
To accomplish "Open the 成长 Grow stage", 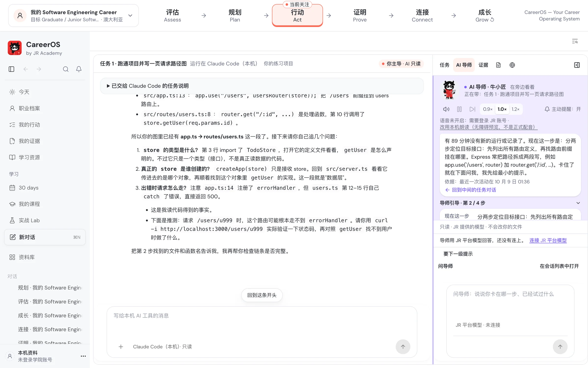I will (485, 15).
